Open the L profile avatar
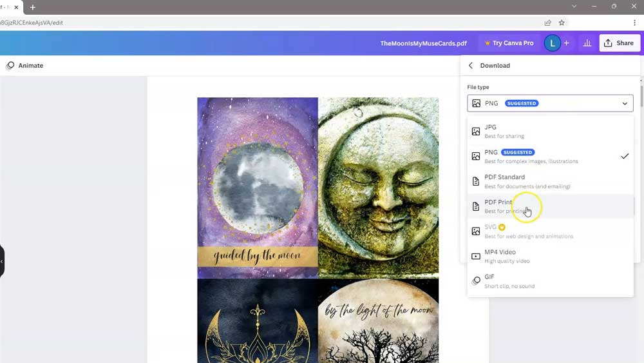 coord(553,43)
